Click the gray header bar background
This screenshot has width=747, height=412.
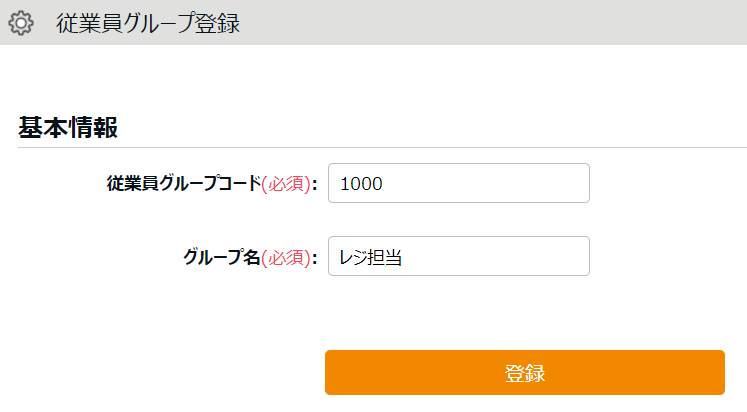click(x=500, y=22)
